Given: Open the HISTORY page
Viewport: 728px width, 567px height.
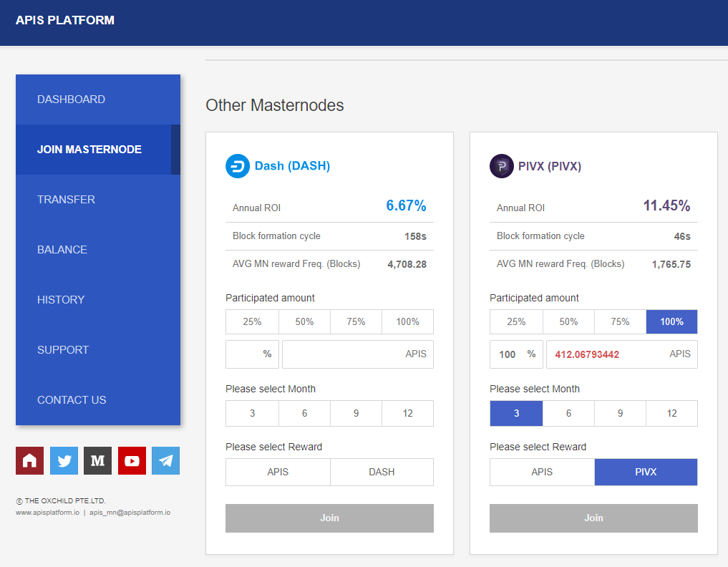Looking at the screenshot, I should click(98, 300).
